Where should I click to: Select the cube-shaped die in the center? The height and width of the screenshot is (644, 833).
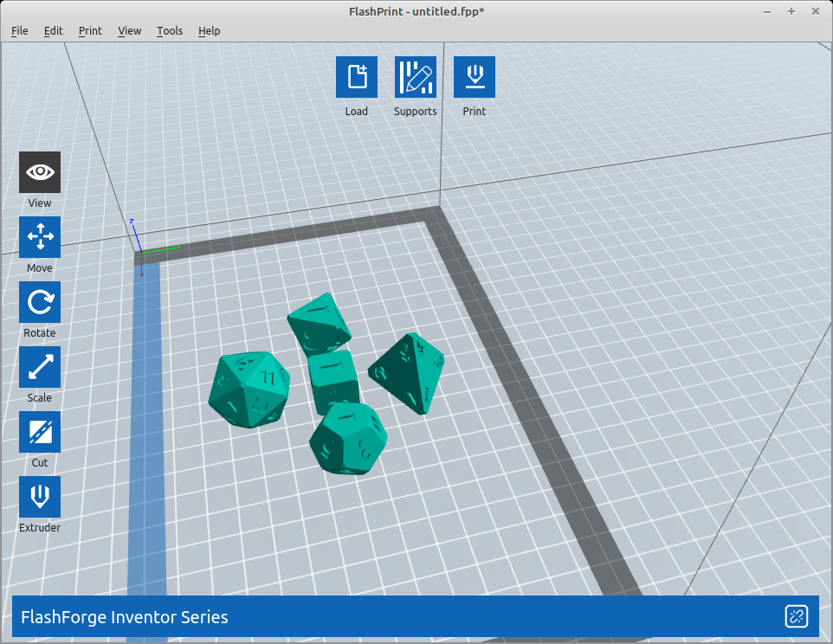coord(333,380)
